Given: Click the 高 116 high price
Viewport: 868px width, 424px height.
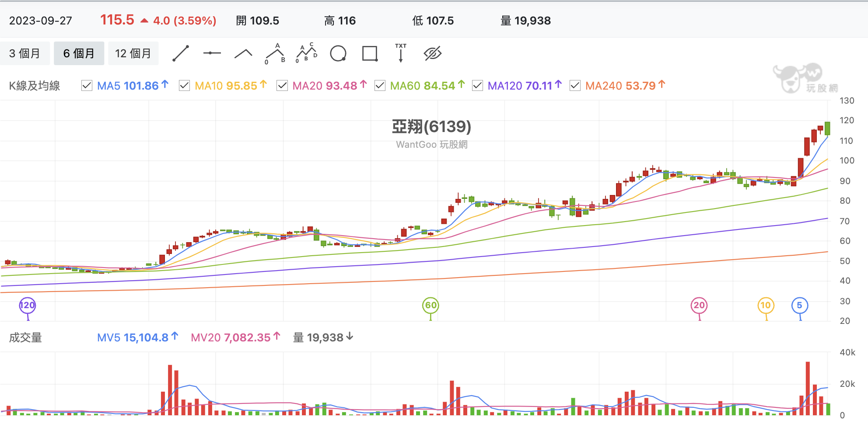Looking at the screenshot, I should pyautogui.click(x=340, y=21).
